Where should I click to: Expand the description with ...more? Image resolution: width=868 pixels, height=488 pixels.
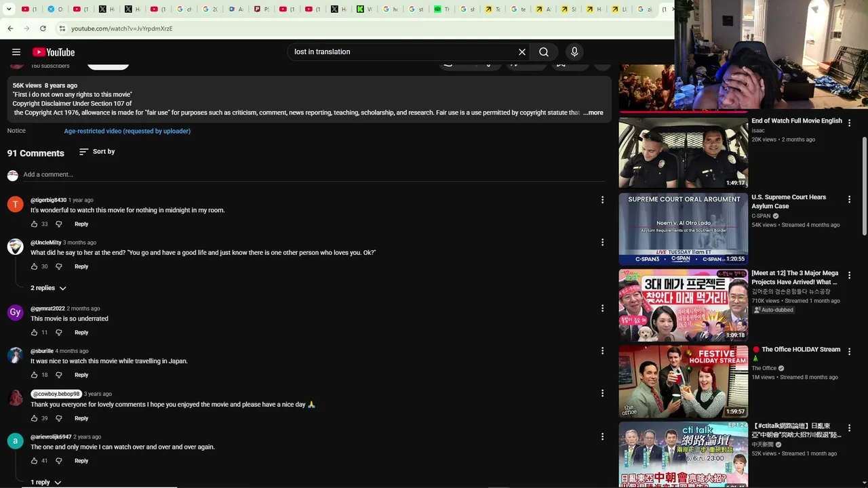click(593, 113)
